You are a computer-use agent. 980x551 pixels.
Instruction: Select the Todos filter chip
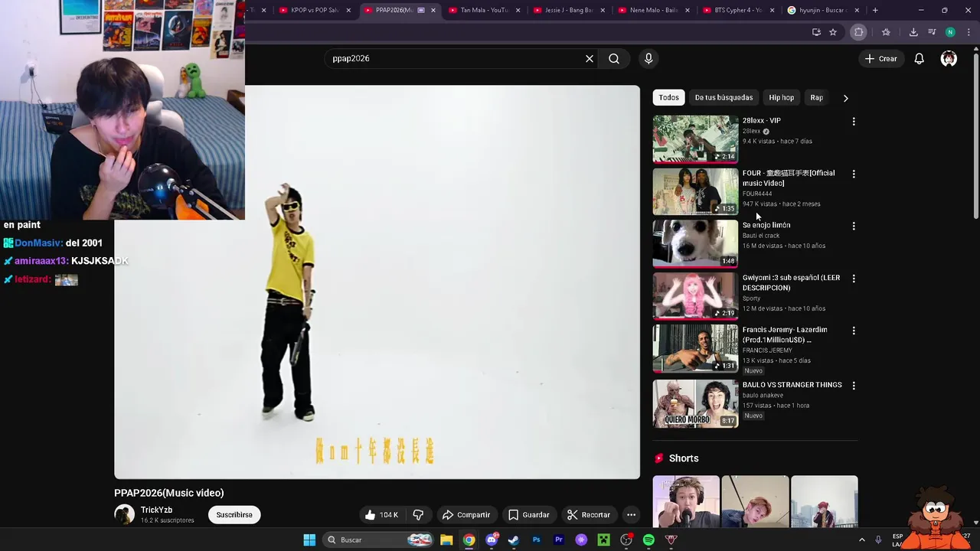tap(669, 98)
